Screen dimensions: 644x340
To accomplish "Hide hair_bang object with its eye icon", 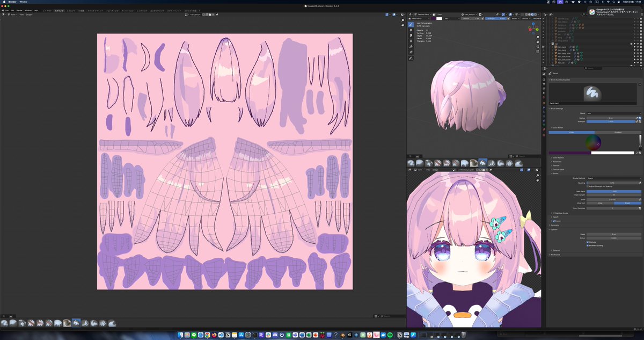I will (x=638, y=50).
